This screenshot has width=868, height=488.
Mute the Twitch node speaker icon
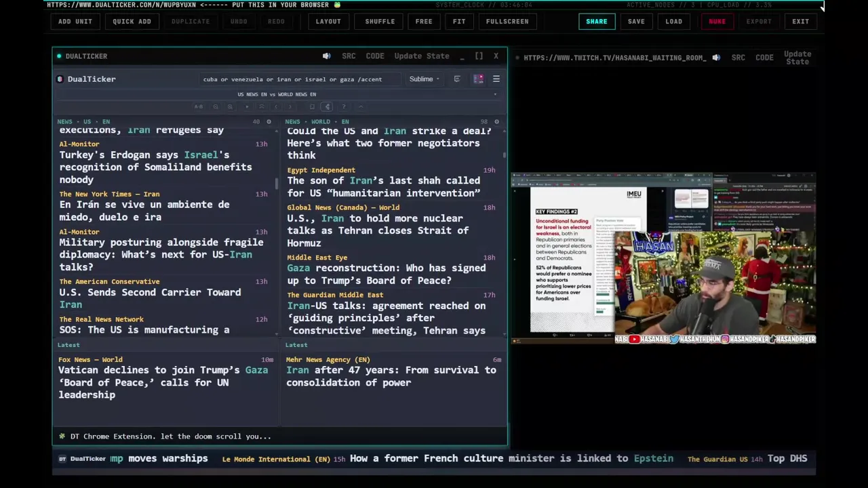(x=716, y=58)
